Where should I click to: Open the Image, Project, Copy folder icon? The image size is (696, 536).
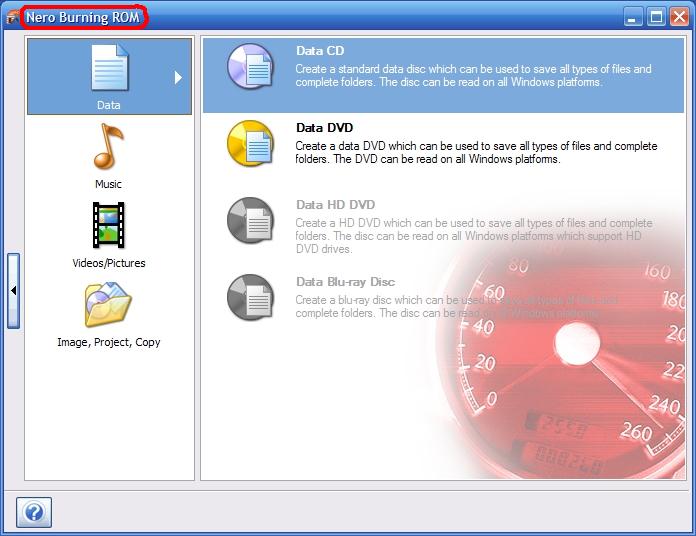pyautogui.click(x=108, y=304)
